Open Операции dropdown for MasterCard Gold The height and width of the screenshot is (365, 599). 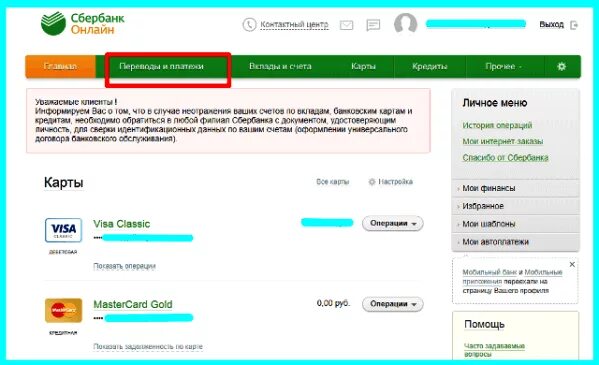393,304
